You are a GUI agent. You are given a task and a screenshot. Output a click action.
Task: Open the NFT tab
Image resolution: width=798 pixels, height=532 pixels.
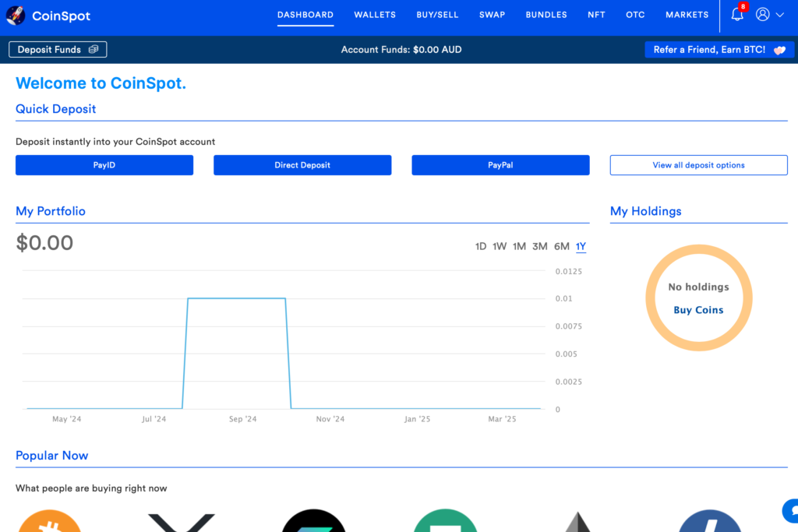click(596, 15)
